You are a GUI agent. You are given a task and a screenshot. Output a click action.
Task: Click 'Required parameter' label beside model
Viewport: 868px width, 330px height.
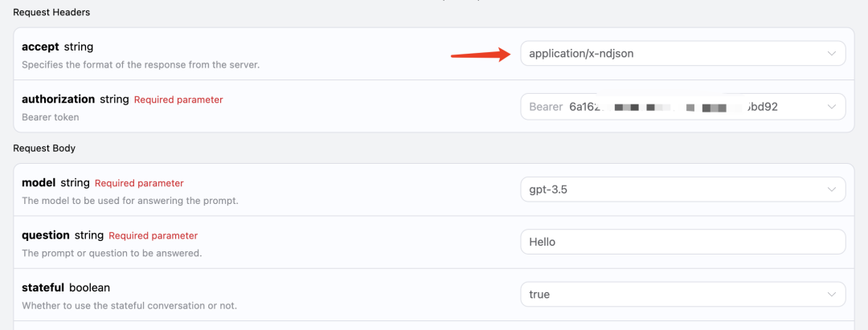coord(139,183)
